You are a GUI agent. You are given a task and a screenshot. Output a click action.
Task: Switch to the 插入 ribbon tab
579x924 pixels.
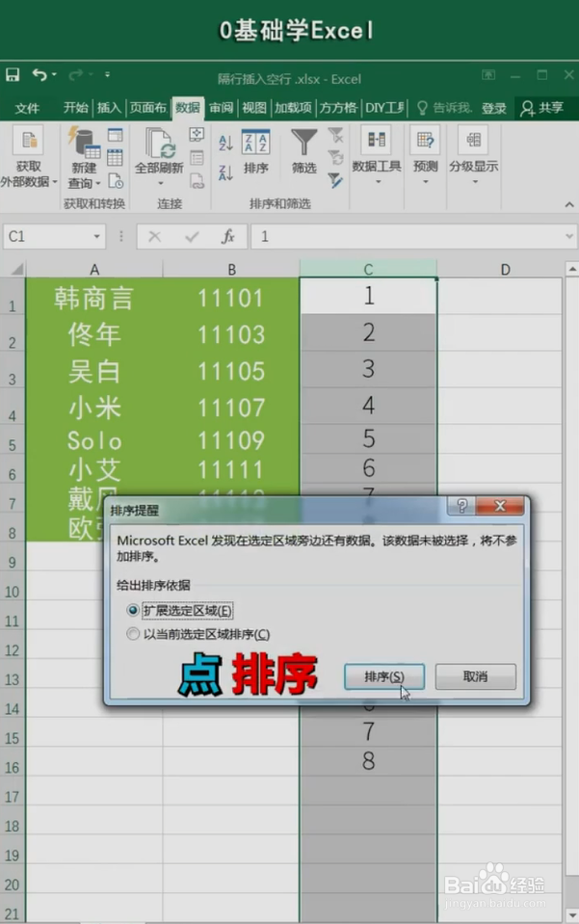[108, 107]
